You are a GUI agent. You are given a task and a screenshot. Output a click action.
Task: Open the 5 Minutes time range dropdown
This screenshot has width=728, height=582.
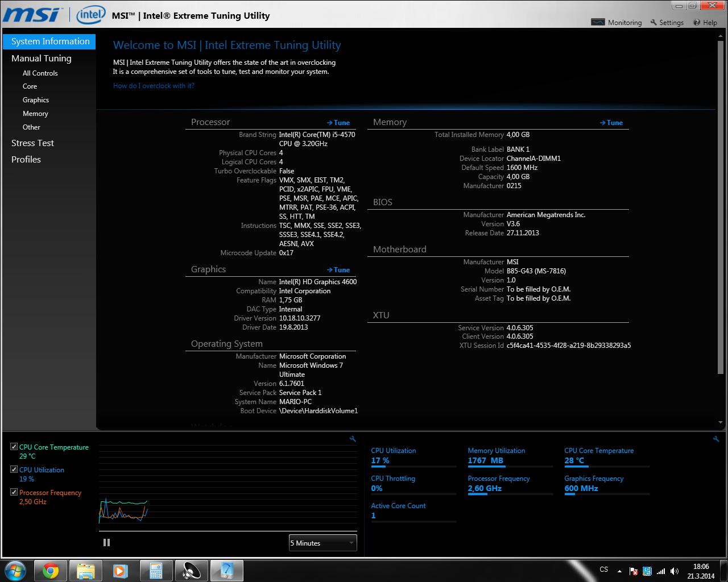tap(322, 543)
